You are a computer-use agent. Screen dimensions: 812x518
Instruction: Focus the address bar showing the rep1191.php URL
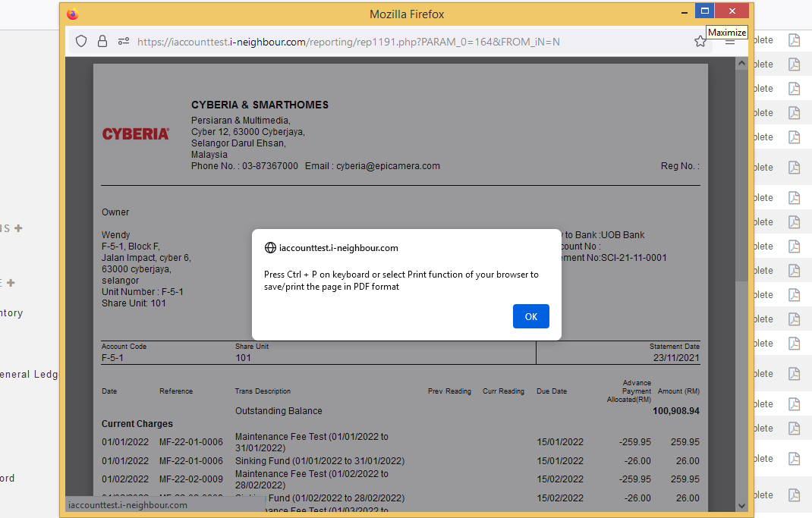pyautogui.click(x=348, y=42)
